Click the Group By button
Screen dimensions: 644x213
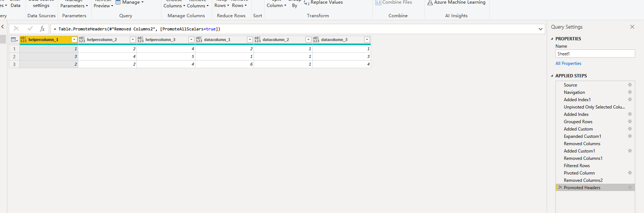pos(295,3)
